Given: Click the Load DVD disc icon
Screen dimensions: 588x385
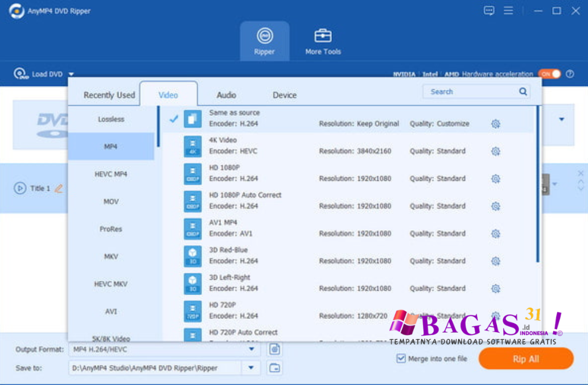Looking at the screenshot, I should [x=20, y=74].
